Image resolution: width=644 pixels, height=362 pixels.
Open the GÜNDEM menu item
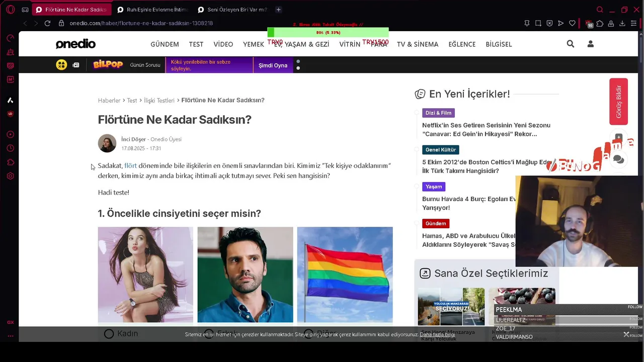pos(165,44)
